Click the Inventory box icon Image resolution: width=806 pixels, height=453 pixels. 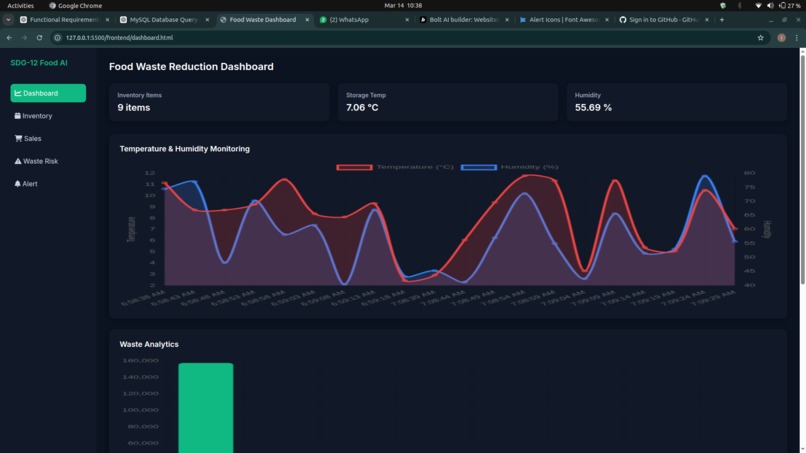point(17,116)
